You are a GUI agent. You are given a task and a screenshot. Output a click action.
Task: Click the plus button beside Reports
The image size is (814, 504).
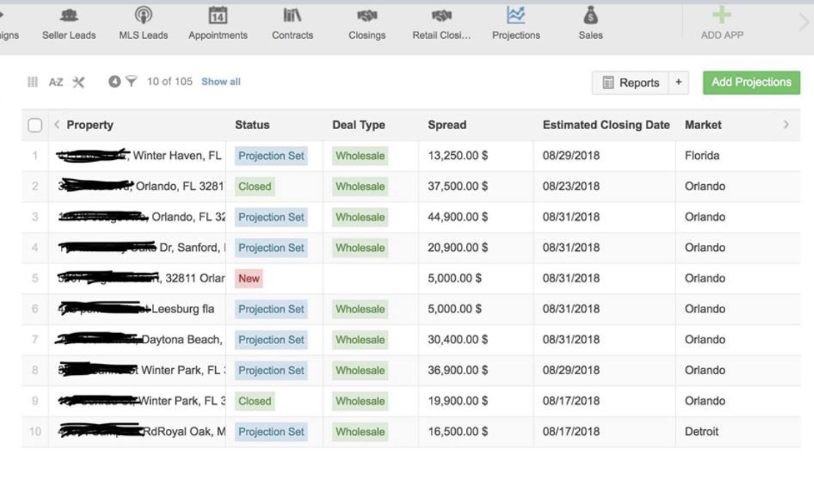678,83
